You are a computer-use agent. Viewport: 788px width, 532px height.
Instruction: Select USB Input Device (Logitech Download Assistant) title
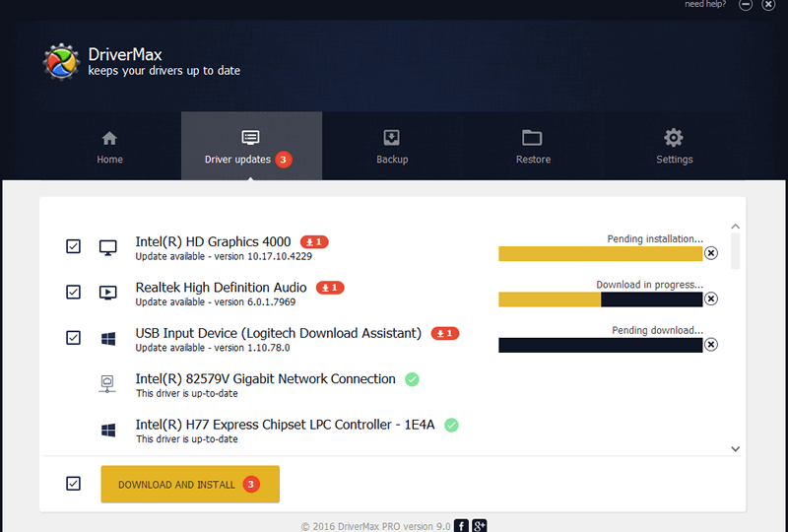pos(279,333)
